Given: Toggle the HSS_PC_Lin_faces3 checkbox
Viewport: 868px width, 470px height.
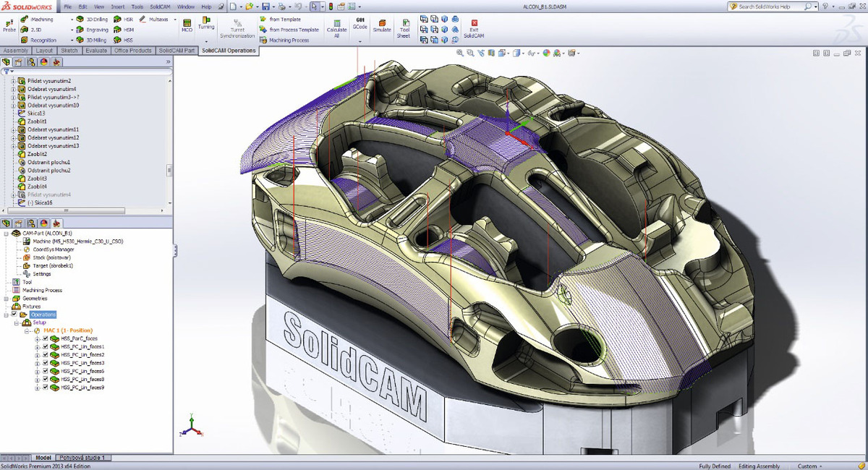Looking at the screenshot, I should click(46, 363).
